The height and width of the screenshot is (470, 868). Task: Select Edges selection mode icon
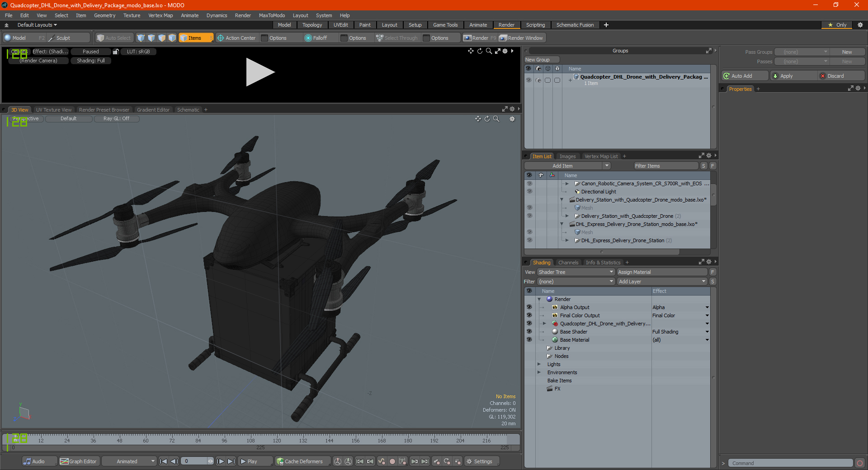pyautogui.click(x=151, y=38)
